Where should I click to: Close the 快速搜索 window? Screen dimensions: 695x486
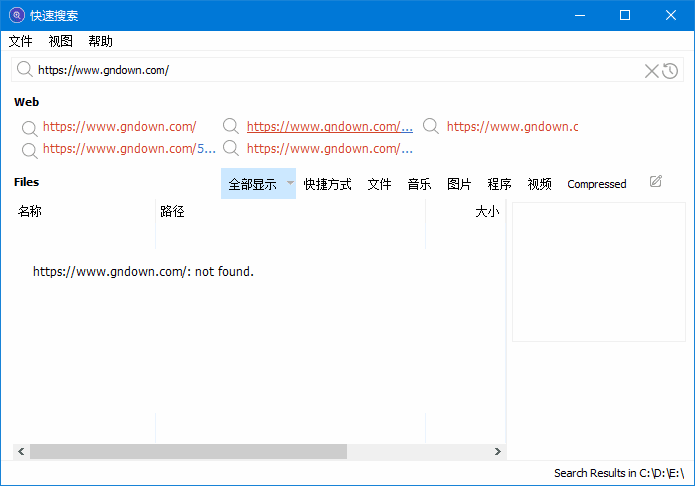coord(671,16)
